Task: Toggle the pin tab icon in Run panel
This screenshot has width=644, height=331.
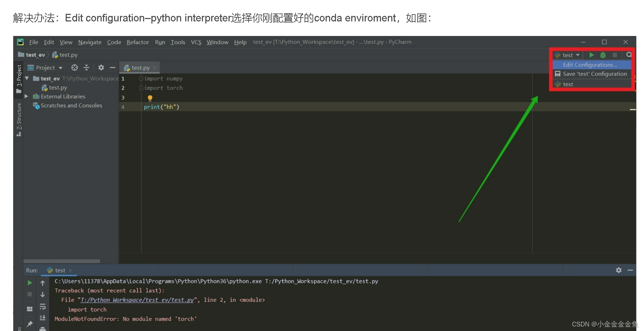Action: tap(30, 324)
